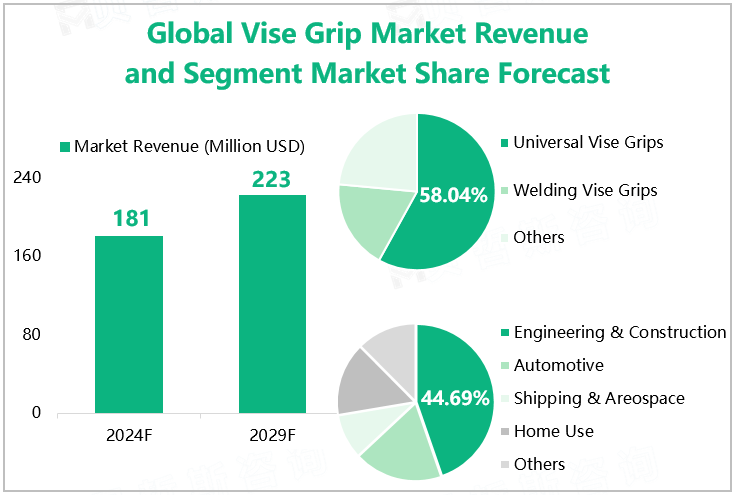Click the 58.04% pie label
Viewport: 736px width, 495px height.
click(453, 195)
